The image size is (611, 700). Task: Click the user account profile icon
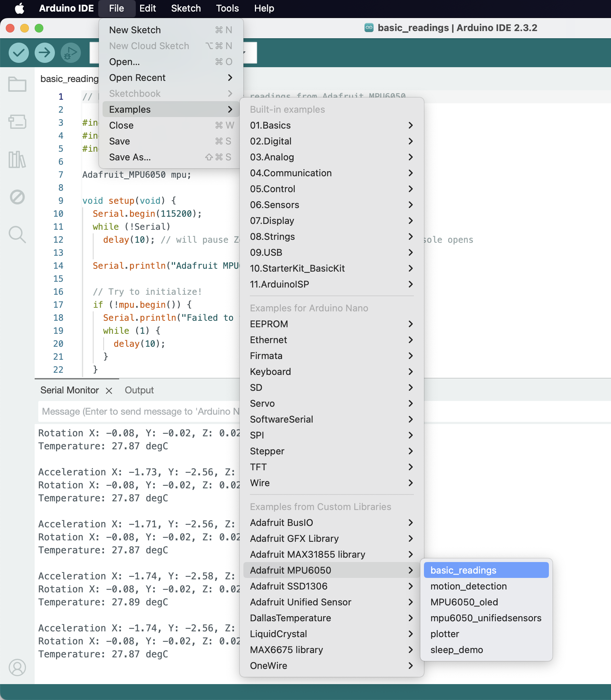click(x=17, y=667)
